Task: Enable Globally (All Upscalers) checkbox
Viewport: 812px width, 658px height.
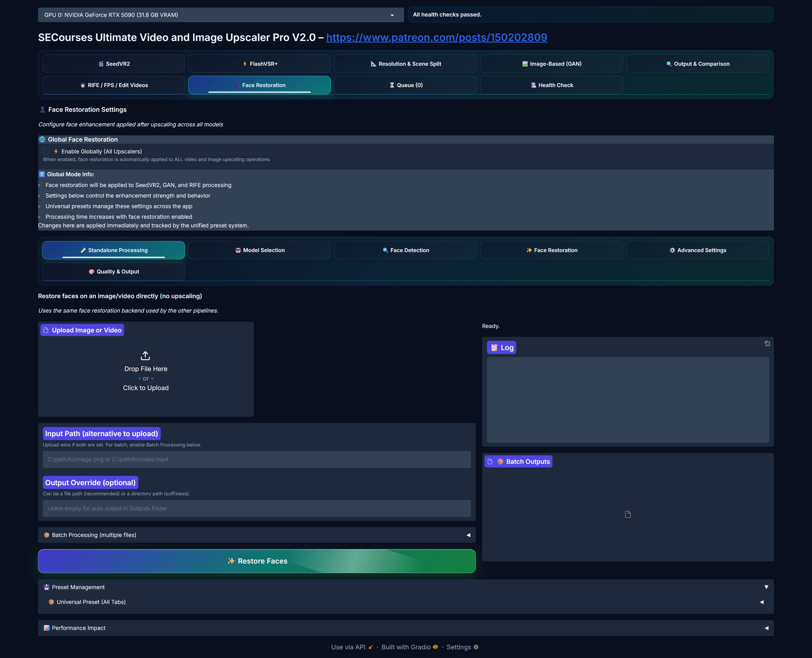Action: [x=46, y=151]
